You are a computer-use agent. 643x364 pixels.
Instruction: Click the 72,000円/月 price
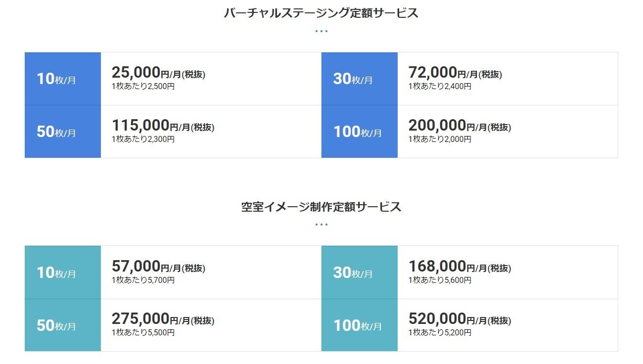tap(455, 73)
